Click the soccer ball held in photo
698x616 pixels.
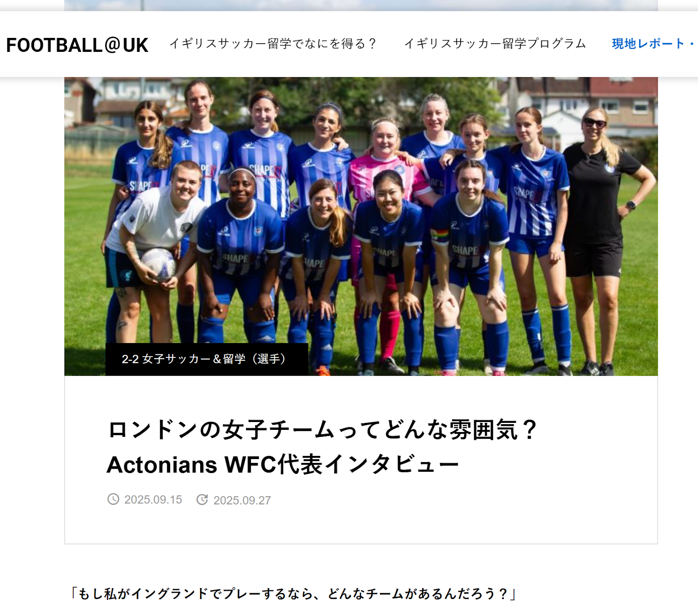click(158, 264)
